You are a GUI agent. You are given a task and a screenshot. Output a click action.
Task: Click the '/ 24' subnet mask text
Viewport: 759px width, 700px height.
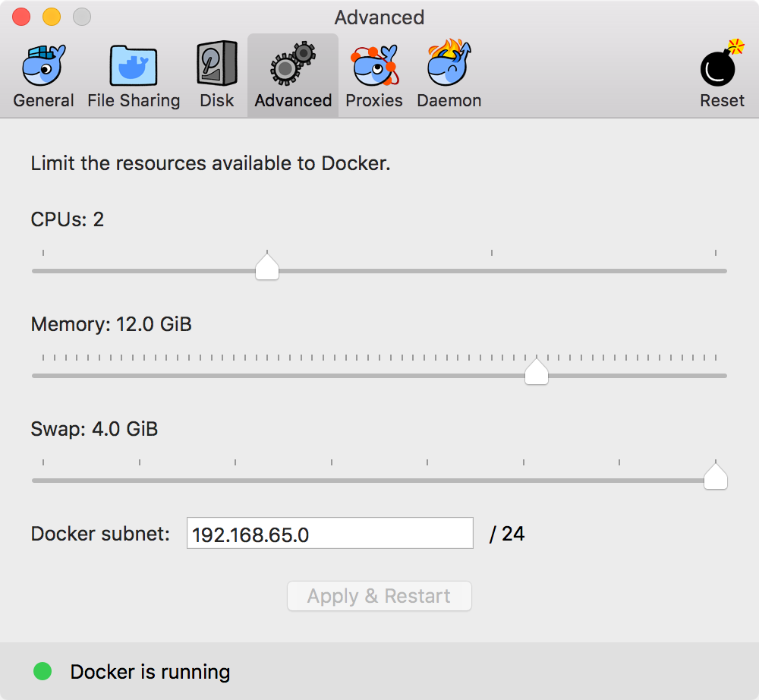coord(507,534)
